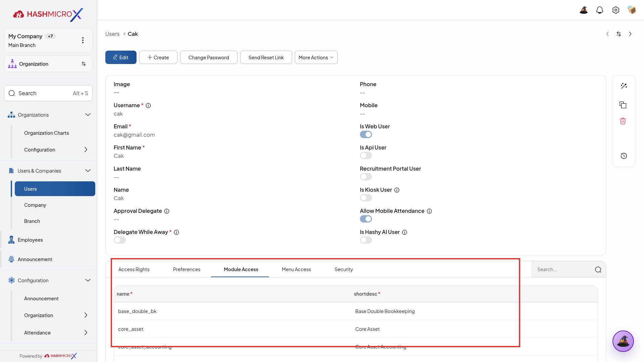Image resolution: width=644 pixels, height=362 pixels.
Task: Switch to Access Rights tab
Action: (134, 269)
